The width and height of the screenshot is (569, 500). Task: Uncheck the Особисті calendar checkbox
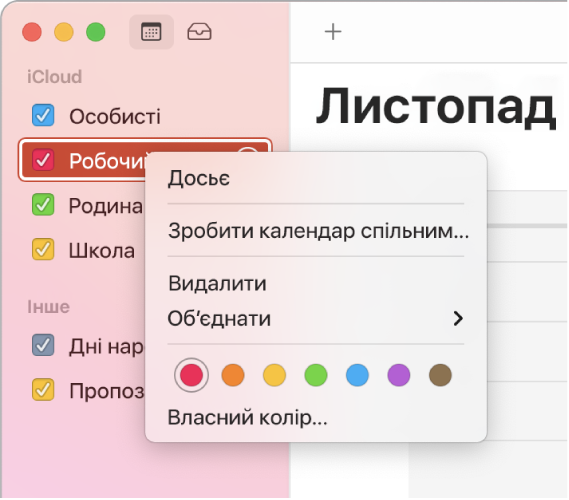pyautogui.click(x=43, y=115)
